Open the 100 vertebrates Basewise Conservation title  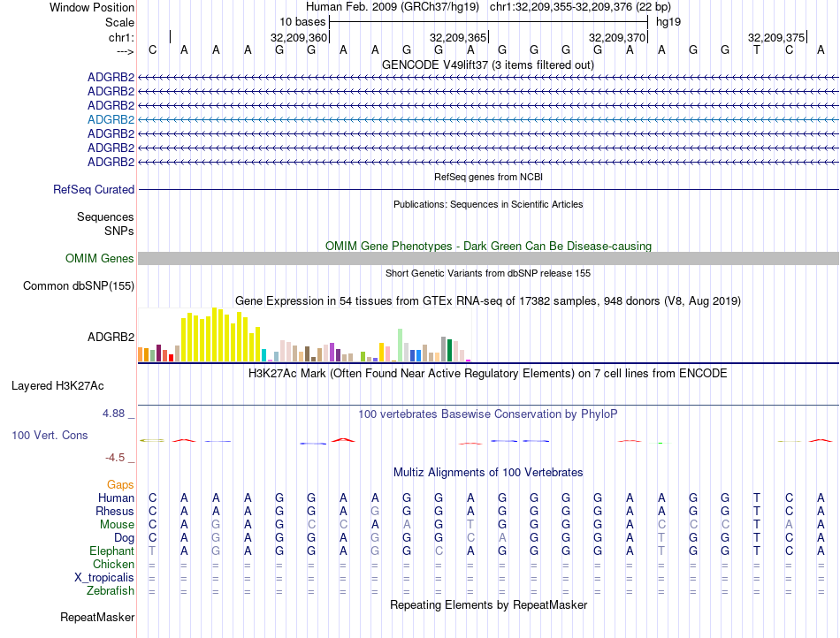tap(488, 414)
